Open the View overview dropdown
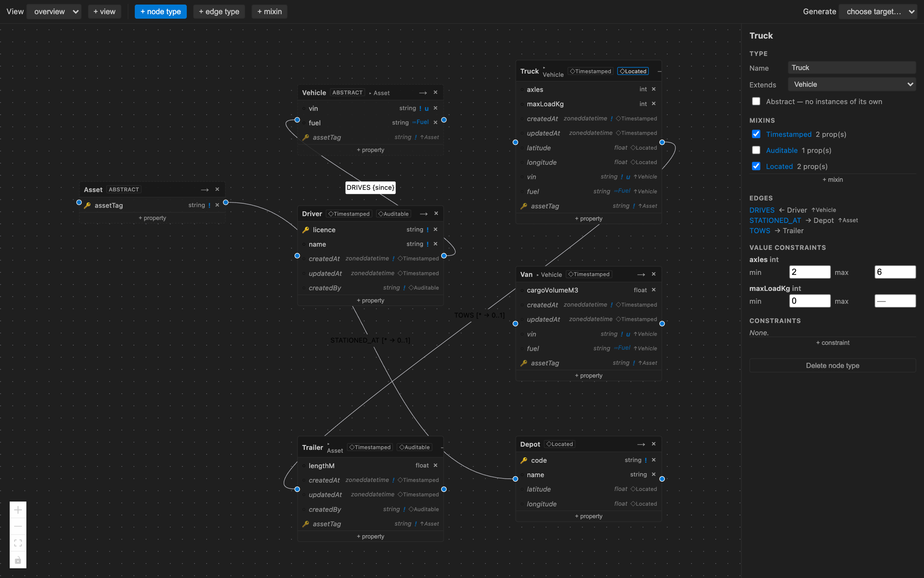The height and width of the screenshot is (578, 924). (54, 12)
